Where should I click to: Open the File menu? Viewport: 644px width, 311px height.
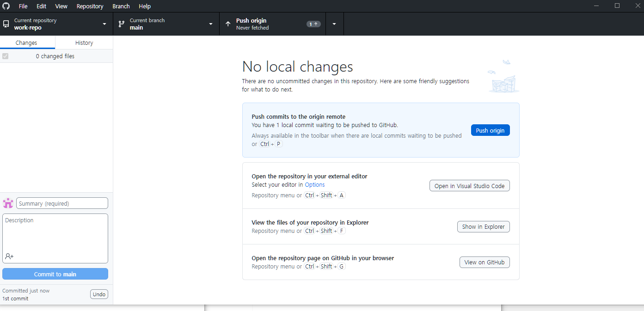[23, 6]
